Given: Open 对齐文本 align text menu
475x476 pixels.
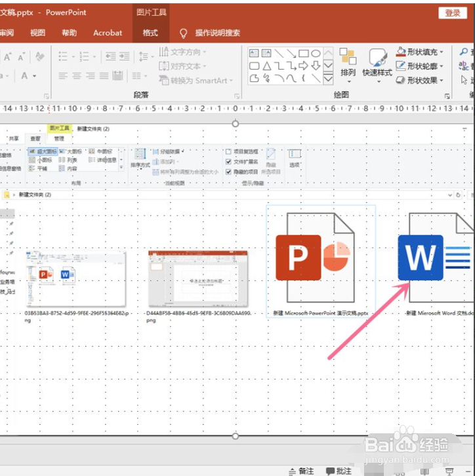Looking at the screenshot, I should (182, 66).
